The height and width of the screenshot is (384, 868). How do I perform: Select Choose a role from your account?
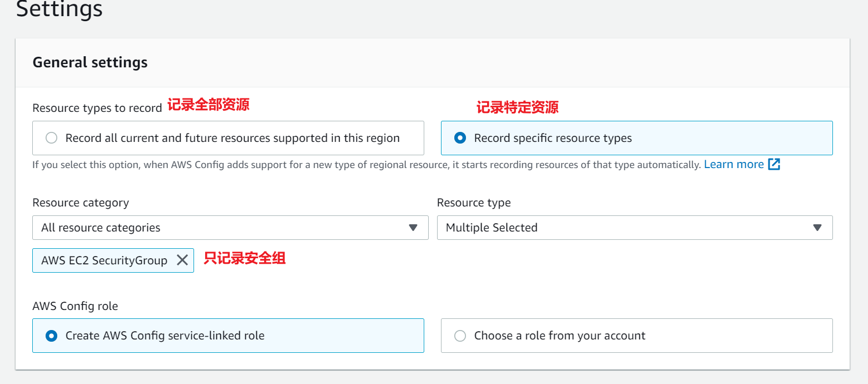[x=460, y=336]
